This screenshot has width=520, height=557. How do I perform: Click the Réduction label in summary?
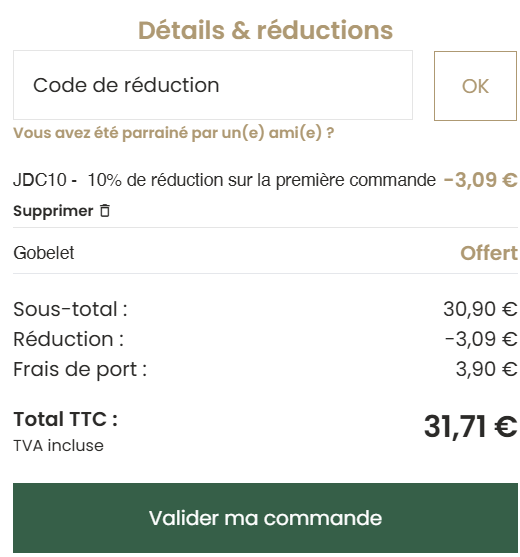68,339
